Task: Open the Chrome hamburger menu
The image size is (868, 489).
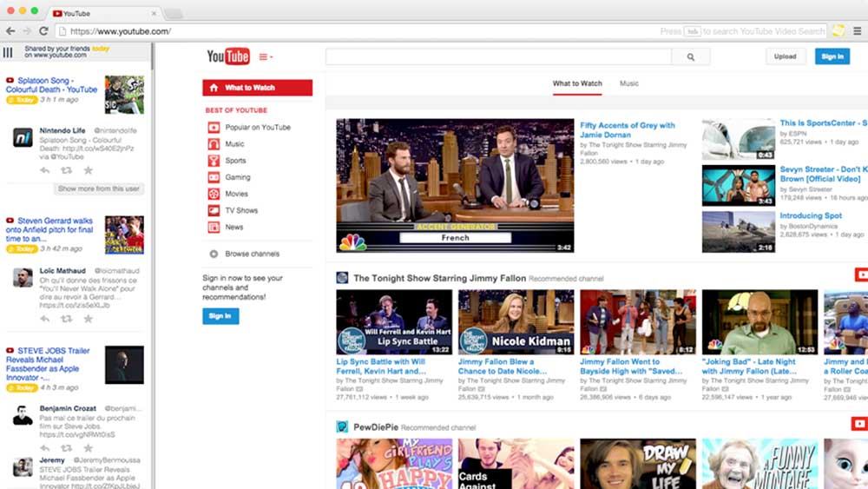Action: pos(858,31)
